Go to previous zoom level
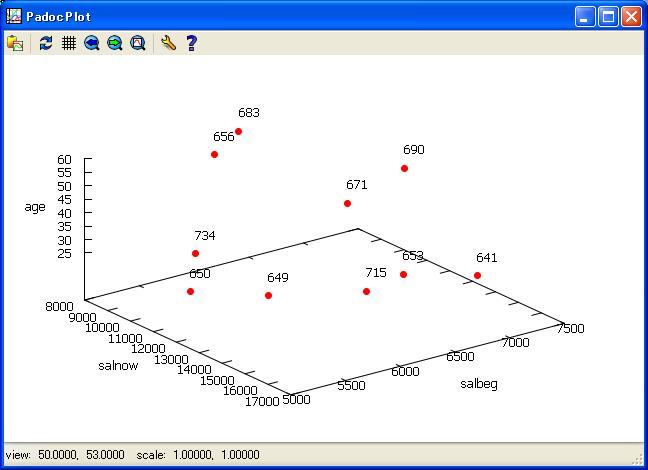This screenshot has width=648, height=470. (x=92, y=43)
